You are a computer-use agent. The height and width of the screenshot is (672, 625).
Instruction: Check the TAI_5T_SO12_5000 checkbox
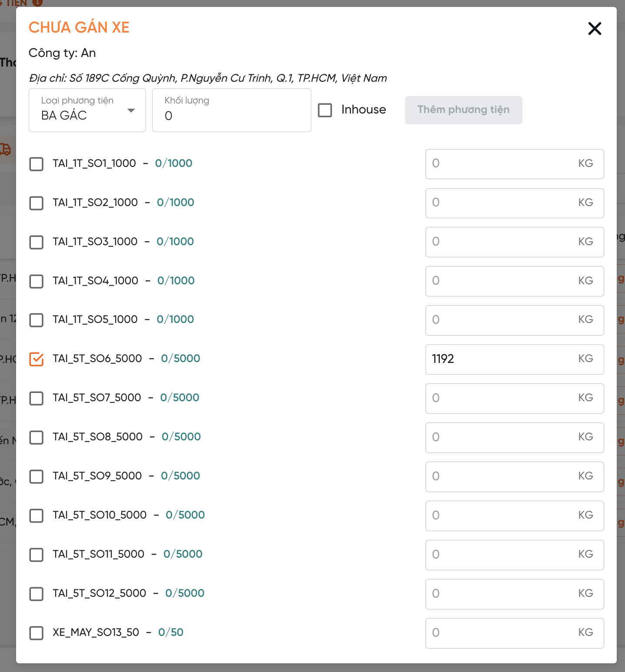(x=37, y=594)
